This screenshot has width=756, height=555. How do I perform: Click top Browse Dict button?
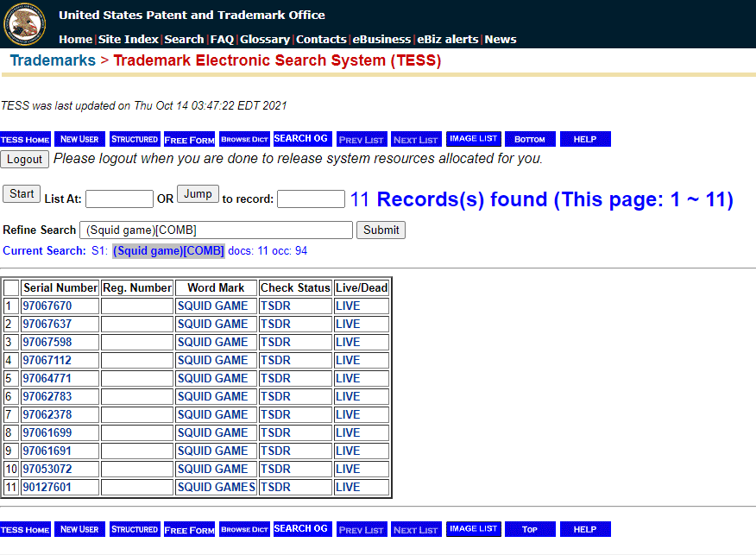tap(244, 139)
